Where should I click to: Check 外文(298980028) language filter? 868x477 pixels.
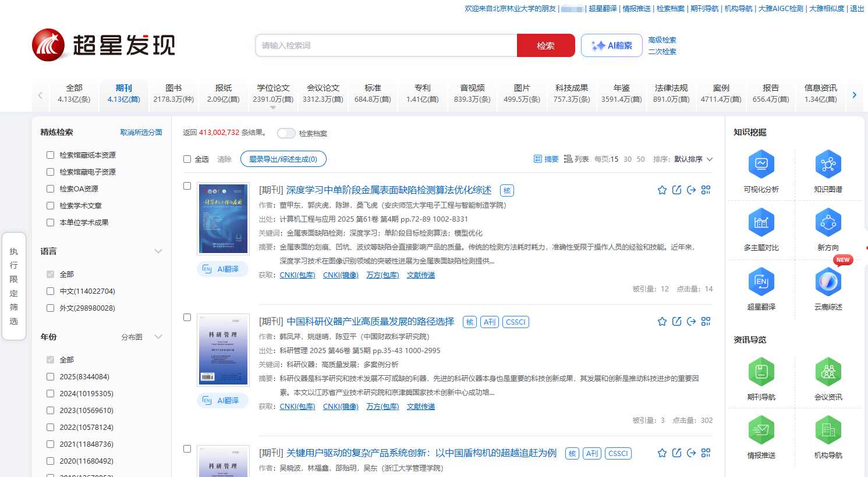(x=50, y=308)
